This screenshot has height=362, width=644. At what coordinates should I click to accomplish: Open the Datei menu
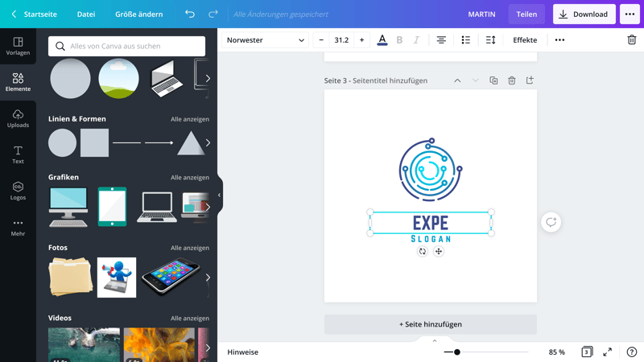(85, 14)
